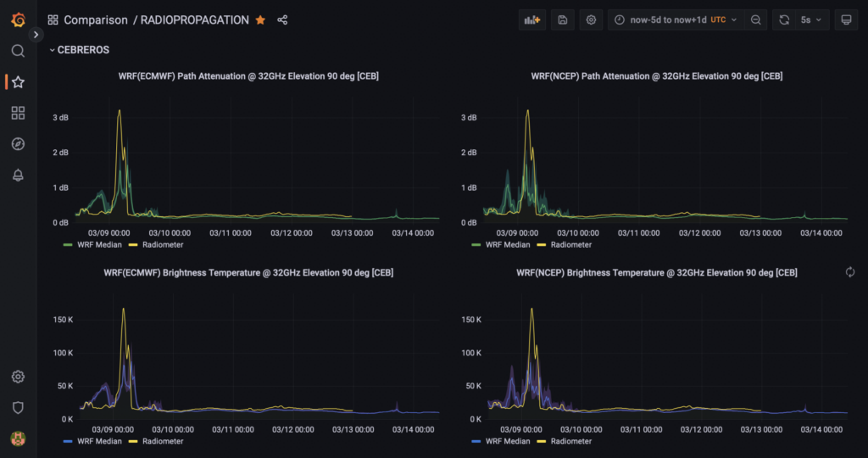Viewport: 868px width, 458px height.
Task: Open the Alerting bell icon
Action: (x=19, y=175)
